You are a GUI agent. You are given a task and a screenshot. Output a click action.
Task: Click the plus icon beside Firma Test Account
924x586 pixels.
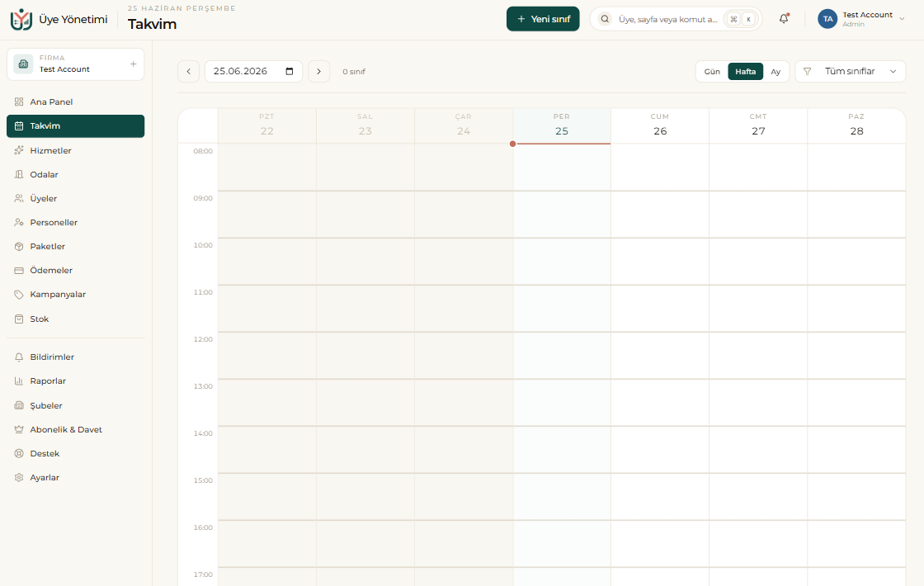click(x=133, y=64)
